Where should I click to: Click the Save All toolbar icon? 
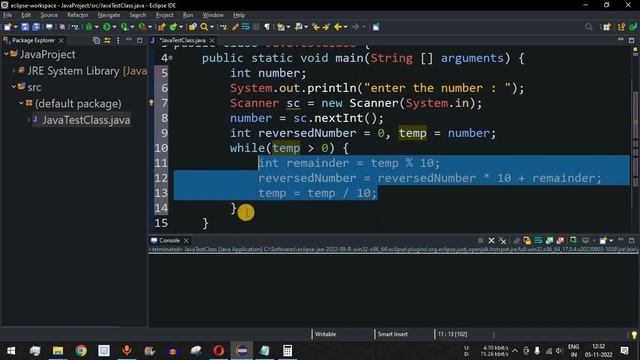pyautogui.click(x=36, y=27)
